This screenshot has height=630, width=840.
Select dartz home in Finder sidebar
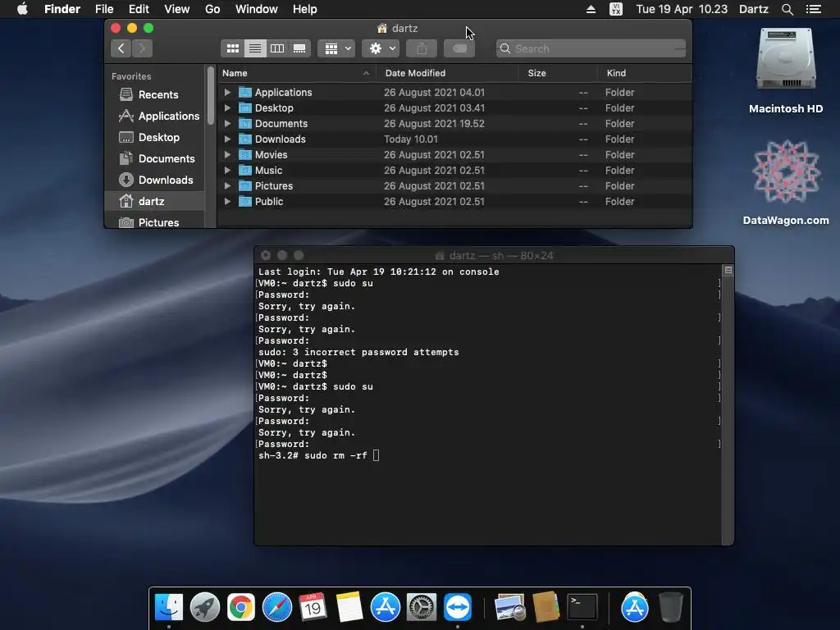pos(154,202)
